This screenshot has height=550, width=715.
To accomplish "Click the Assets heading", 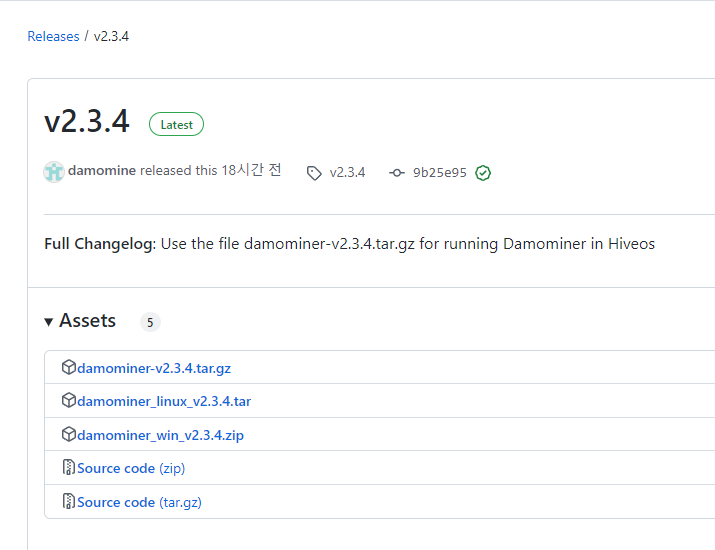I will [88, 321].
